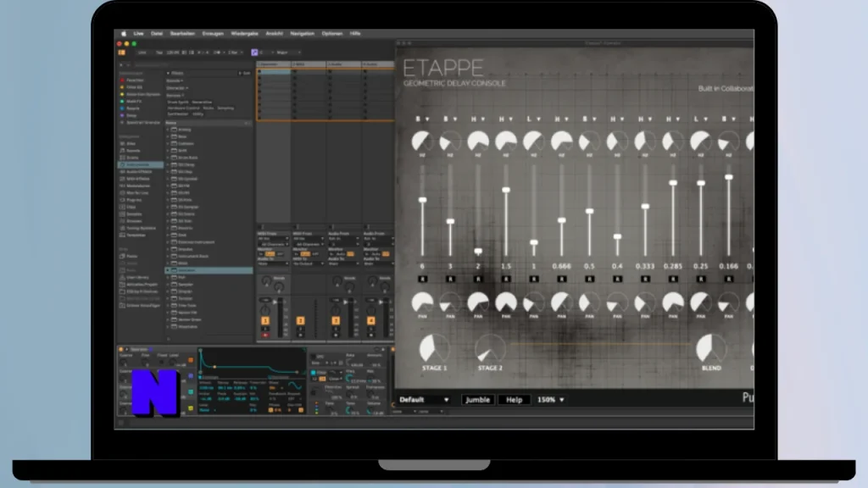Toggle track 2 activator button

301,321
